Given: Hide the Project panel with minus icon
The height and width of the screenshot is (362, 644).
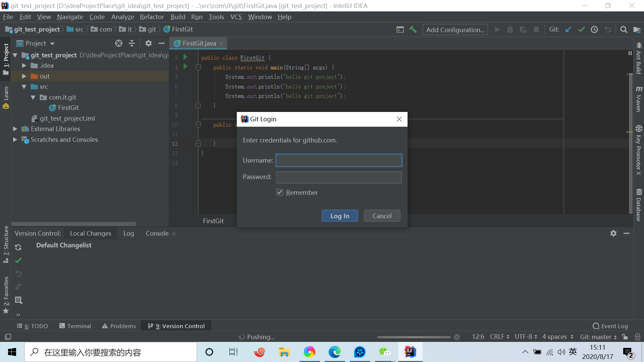Looking at the screenshot, I should coord(162,43).
